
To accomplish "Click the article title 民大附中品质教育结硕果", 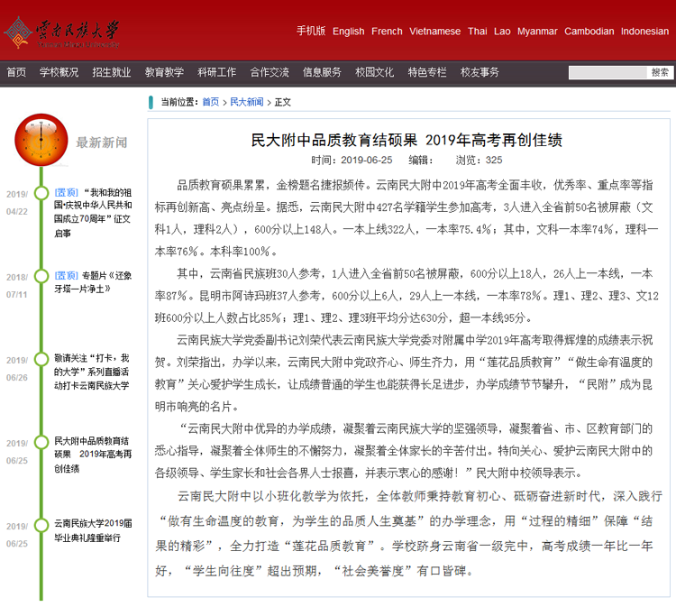I will tap(407, 140).
